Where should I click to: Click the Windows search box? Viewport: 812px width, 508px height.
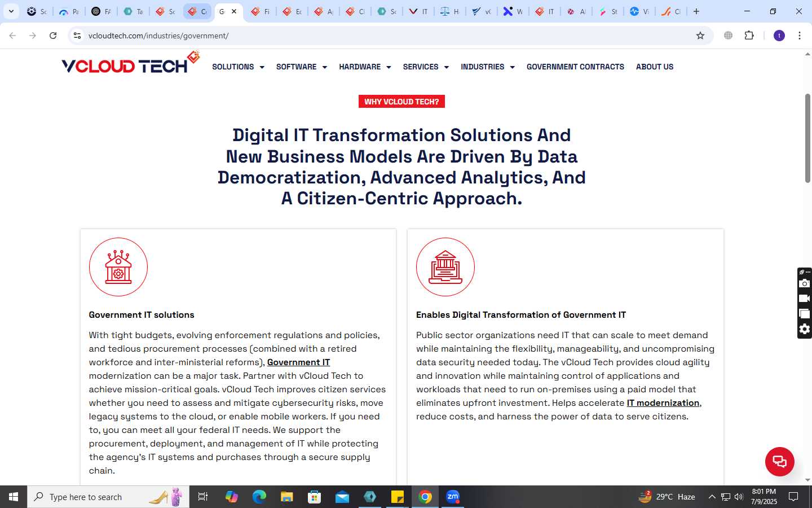[108, 497]
